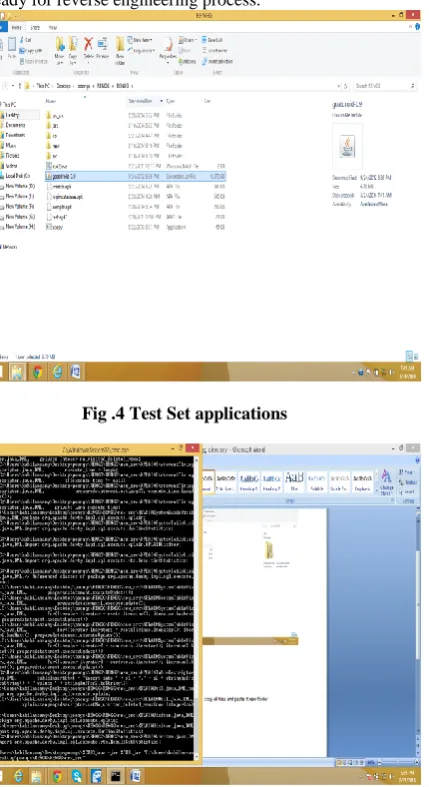Sort files by the Name column header

click(49, 101)
